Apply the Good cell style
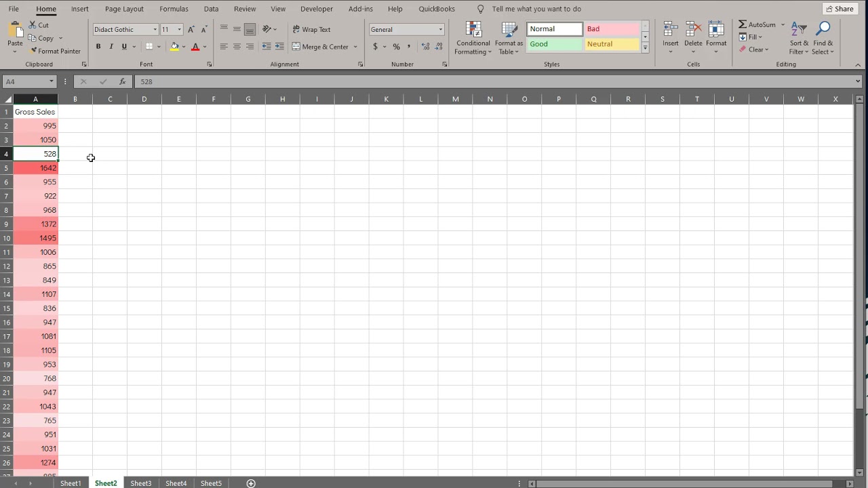 coord(555,44)
